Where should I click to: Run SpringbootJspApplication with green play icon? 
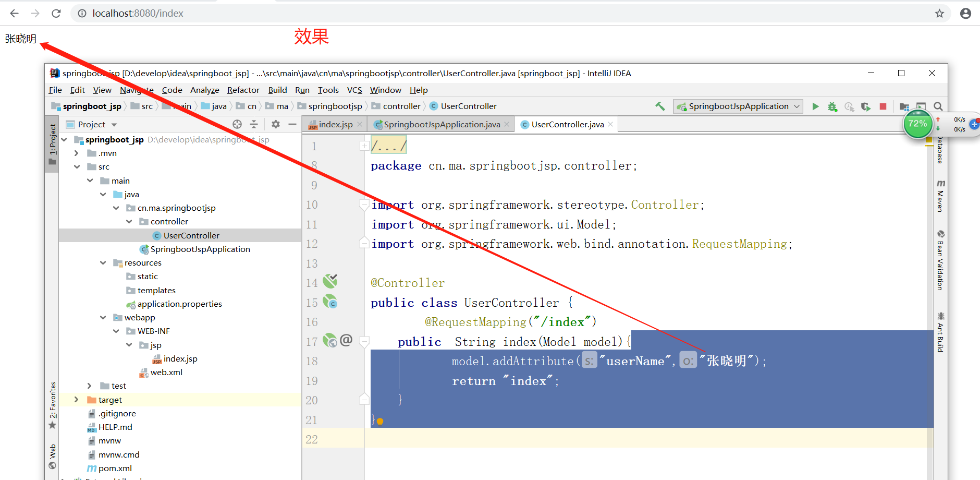click(815, 106)
